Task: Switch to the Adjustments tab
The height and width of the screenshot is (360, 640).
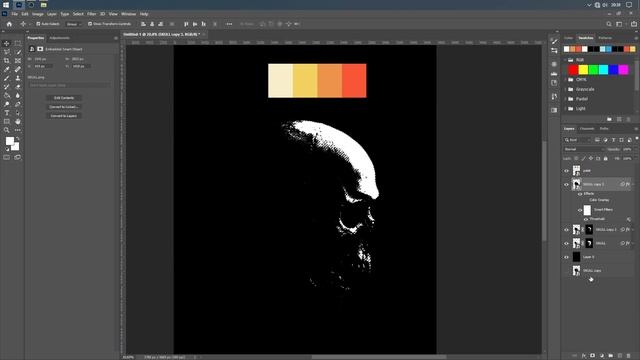Action: (60, 38)
